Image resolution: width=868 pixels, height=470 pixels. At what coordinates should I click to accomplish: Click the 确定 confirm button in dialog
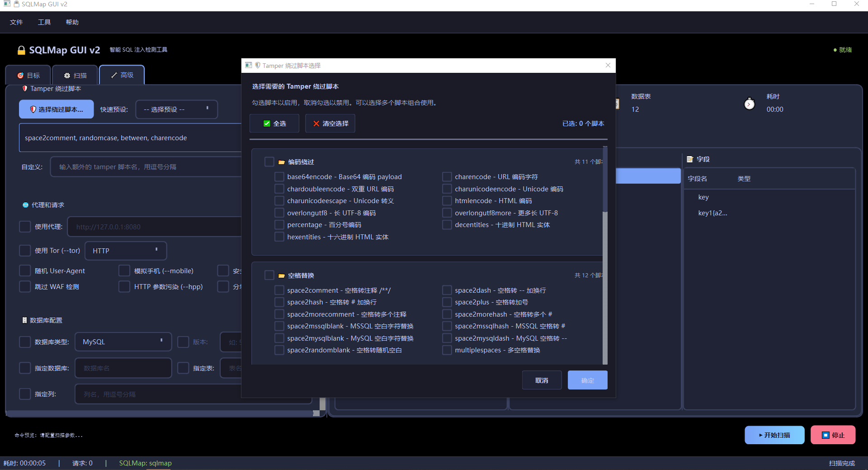pos(587,380)
